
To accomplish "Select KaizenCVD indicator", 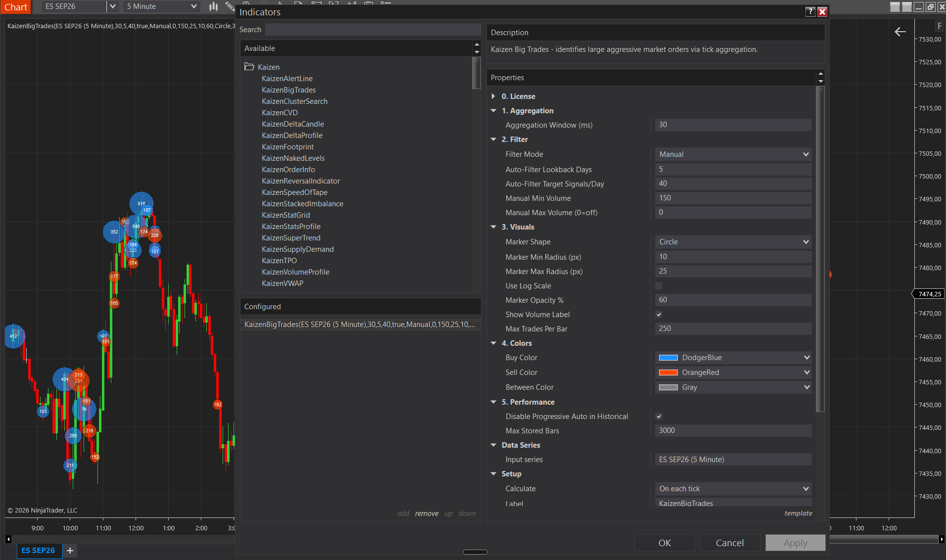I will point(280,113).
